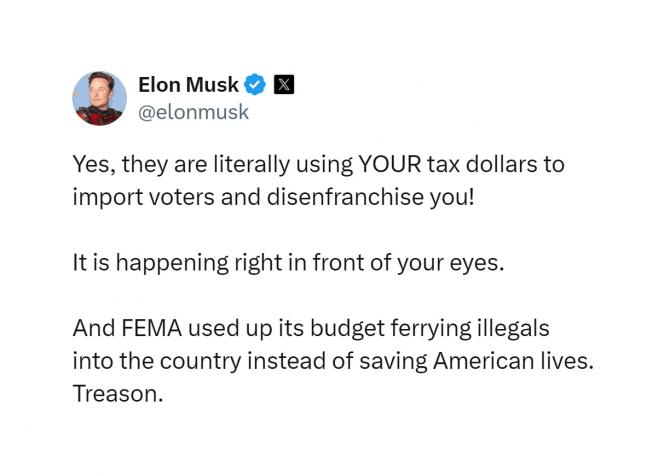Open the Elon Musk display name
Image resolution: width=664 pixels, height=476 pixels.
189,85
